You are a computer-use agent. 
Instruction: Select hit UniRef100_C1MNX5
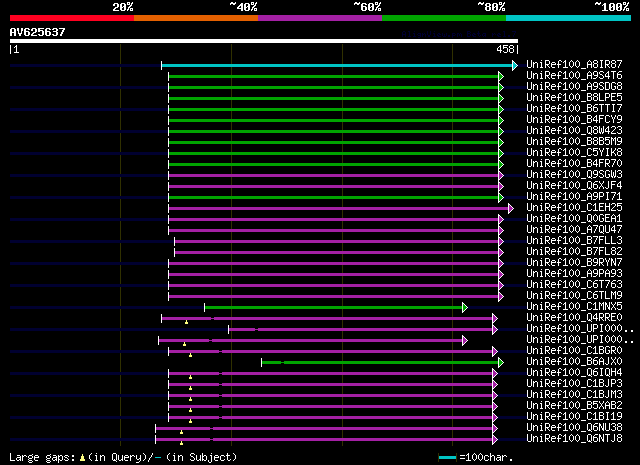tap(574, 307)
